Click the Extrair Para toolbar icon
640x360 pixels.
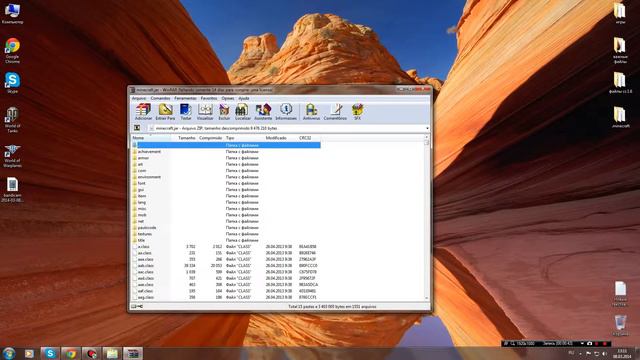click(x=165, y=111)
